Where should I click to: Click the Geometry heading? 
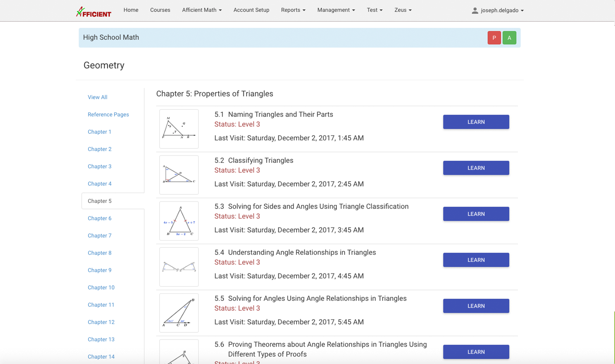(x=104, y=65)
